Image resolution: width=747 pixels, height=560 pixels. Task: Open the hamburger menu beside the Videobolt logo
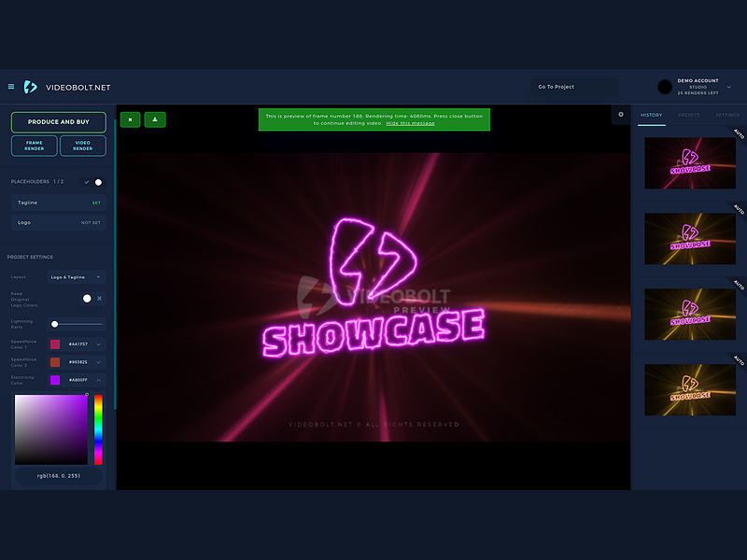[x=11, y=86]
